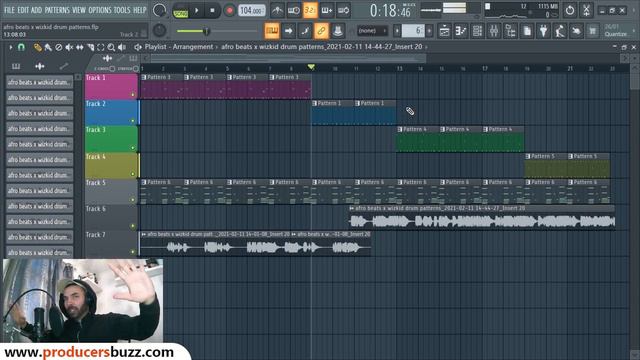Click the main volume knob
This screenshot has height=360, width=640.
coord(159,10)
